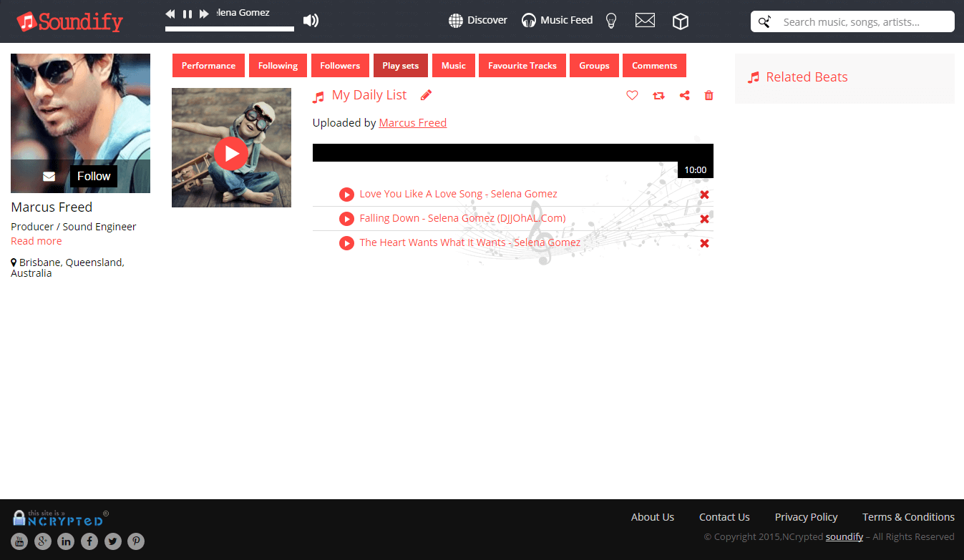The width and height of the screenshot is (964, 560).
Task: Open Google Plus footer icon
Action: [43, 541]
